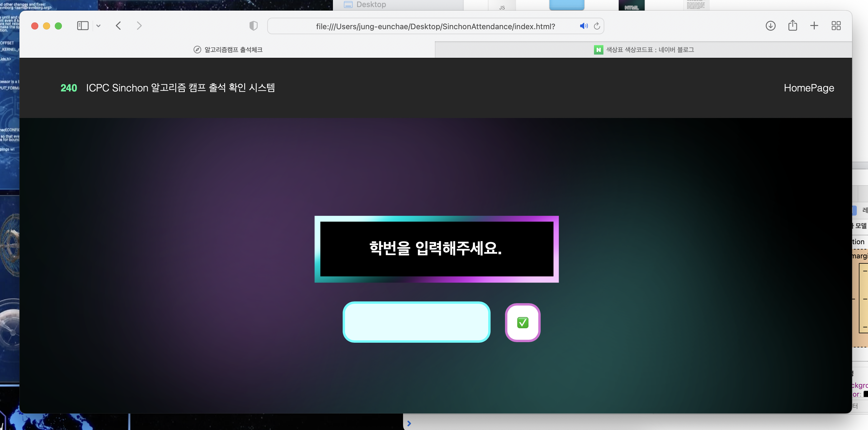The height and width of the screenshot is (430, 868).
Task: Go forward with the right chevron
Action: click(x=139, y=26)
